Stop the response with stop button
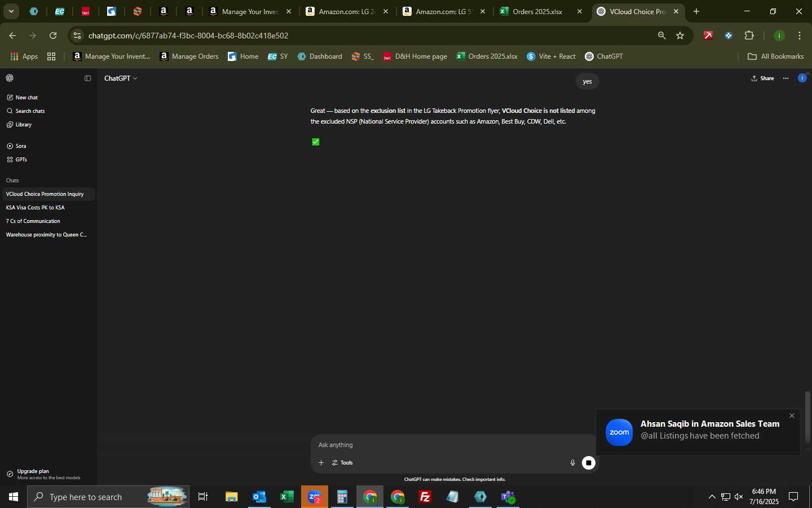The image size is (812, 508). pyautogui.click(x=589, y=463)
